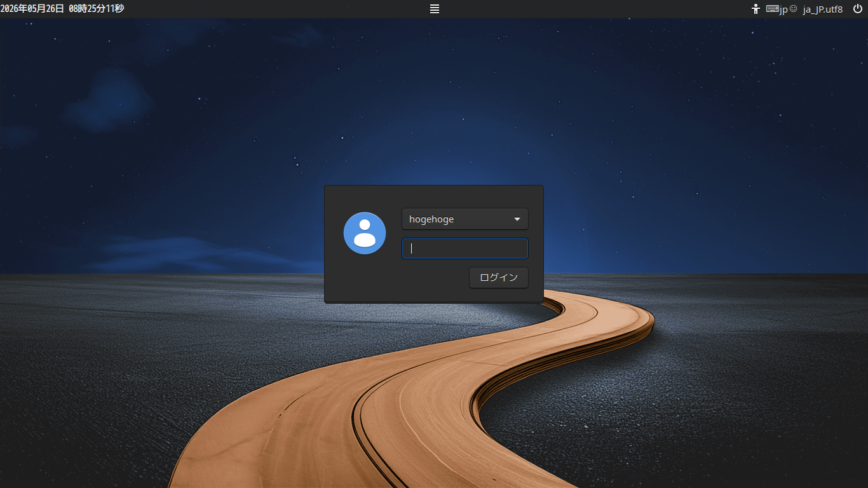Click the keyboard icon in top panel
Viewport: 868px width, 488px height.
click(773, 9)
